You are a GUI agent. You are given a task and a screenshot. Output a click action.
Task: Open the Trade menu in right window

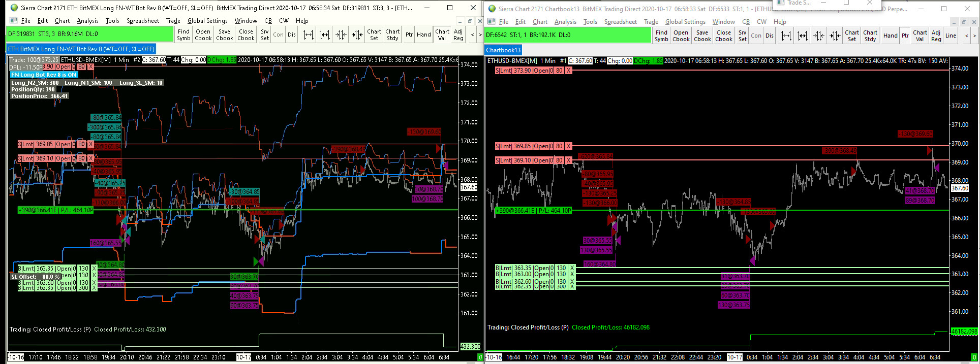(651, 22)
